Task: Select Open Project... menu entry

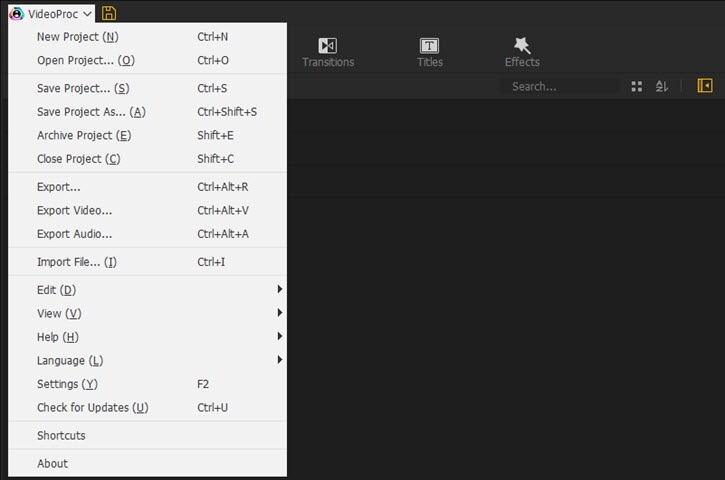Action: coord(147,60)
